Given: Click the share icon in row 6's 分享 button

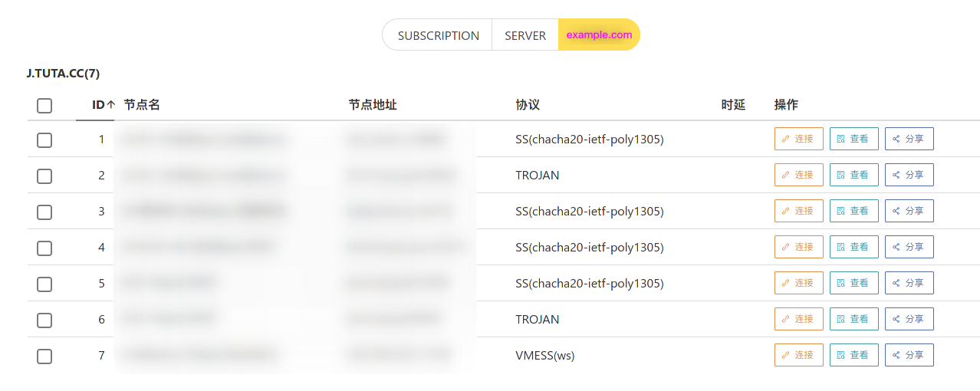Looking at the screenshot, I should pyautogui.click(x=896, y=319).
